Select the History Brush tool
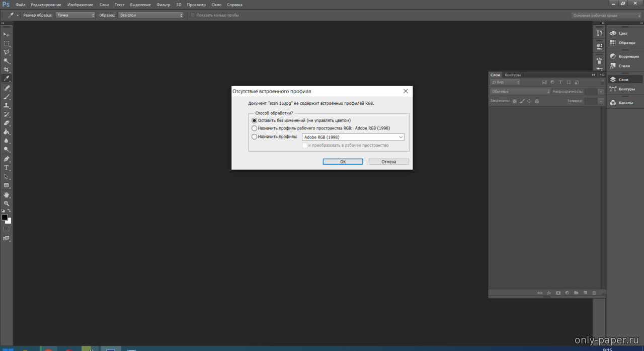 (7, 114)
